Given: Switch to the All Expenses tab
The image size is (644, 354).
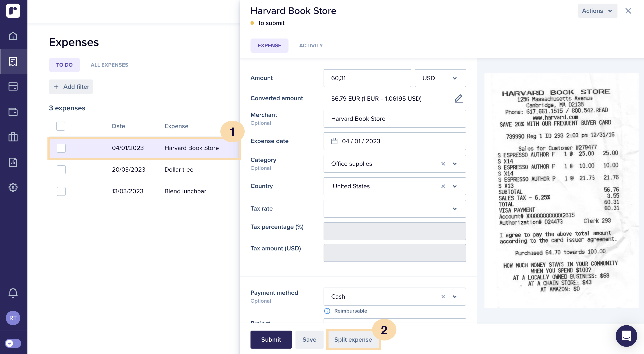Looking at the screenshot, I should (x=109, y=65).
